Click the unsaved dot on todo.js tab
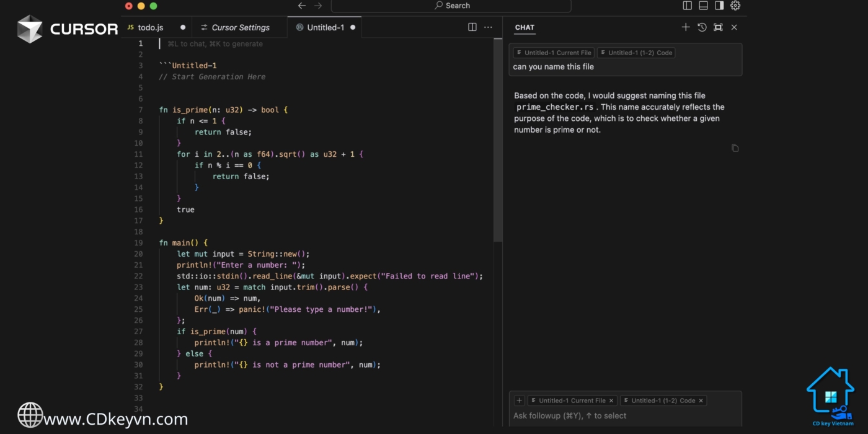868x434 pixels. pyautogui.click(x=182, y=27)
